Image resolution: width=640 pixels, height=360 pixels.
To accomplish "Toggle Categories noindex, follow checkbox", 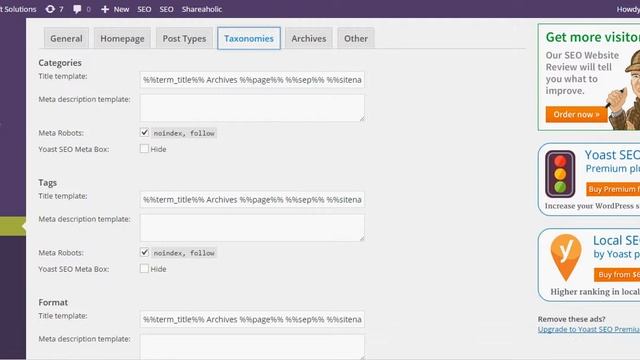I will click(144, 132).
